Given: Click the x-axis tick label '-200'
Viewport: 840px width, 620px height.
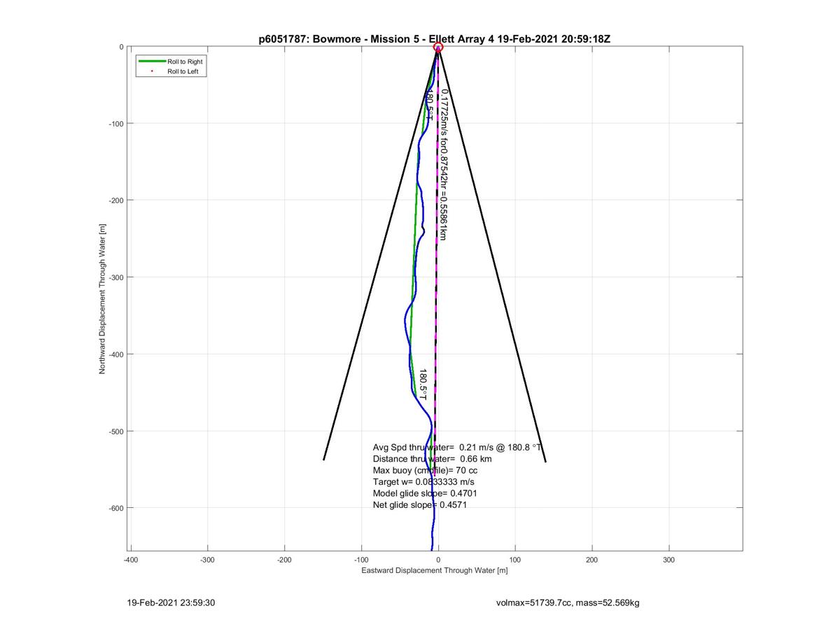Looking at the screenshot, I should click(284, 560).
